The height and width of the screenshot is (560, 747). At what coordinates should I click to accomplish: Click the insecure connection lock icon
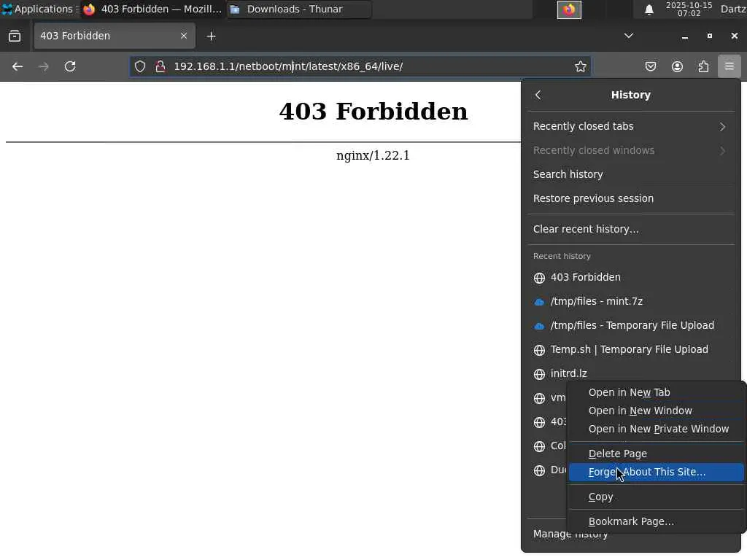click(x=160, y=66)
